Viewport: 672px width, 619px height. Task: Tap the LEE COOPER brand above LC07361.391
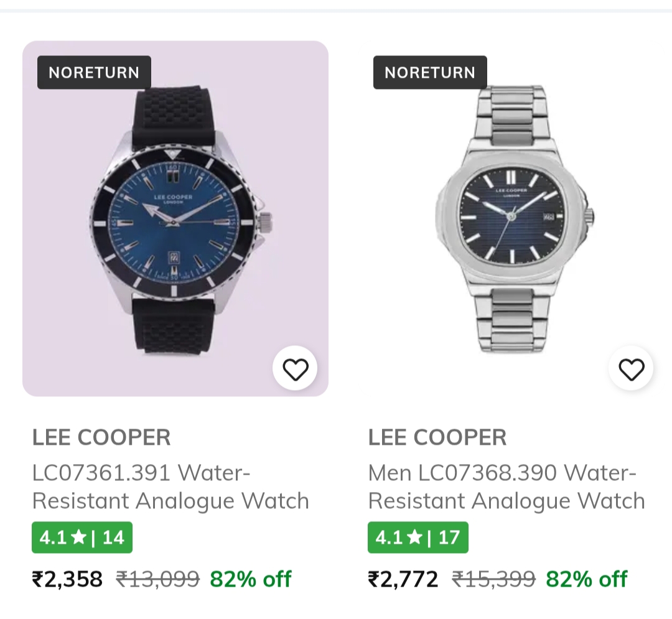(101, 437)
